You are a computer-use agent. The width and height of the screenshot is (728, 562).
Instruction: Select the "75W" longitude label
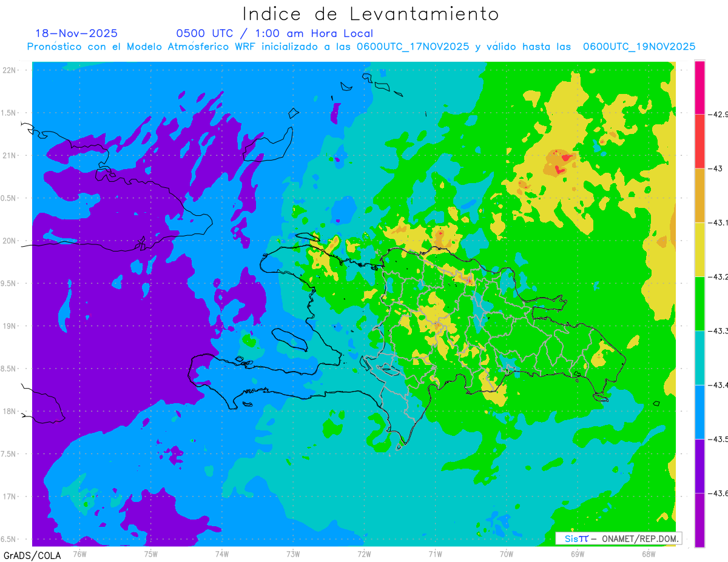(150, 554)
